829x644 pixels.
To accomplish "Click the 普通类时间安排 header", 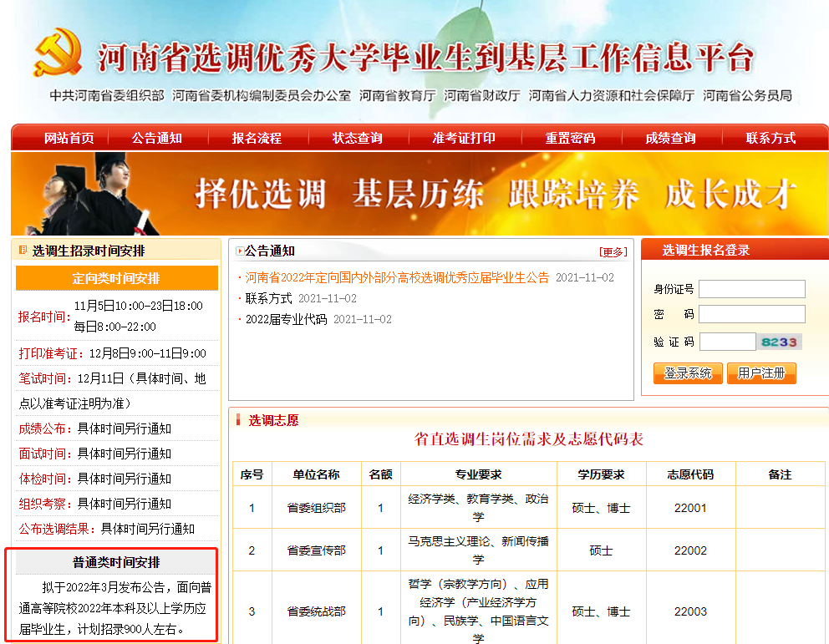I will [x=116, y=563].
